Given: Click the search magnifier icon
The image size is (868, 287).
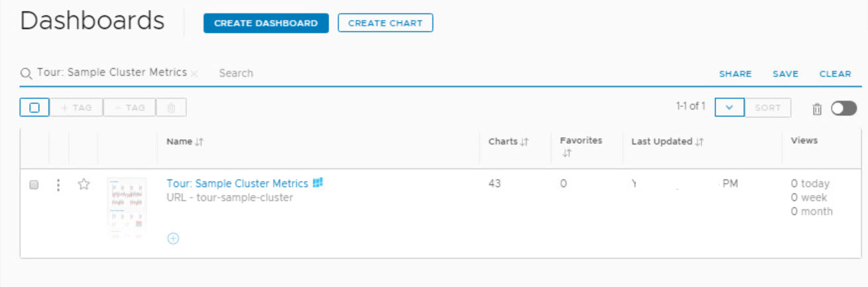Looking at the screenshot, I should [27, 74].
